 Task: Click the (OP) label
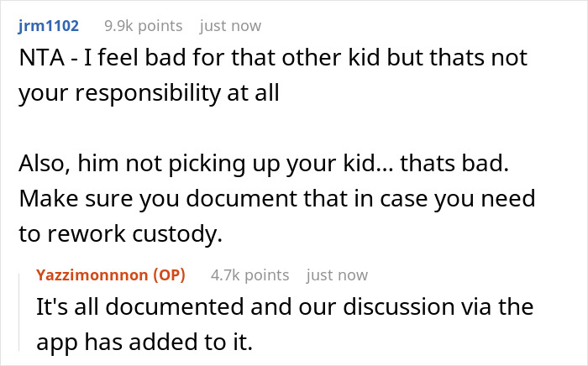168,274
